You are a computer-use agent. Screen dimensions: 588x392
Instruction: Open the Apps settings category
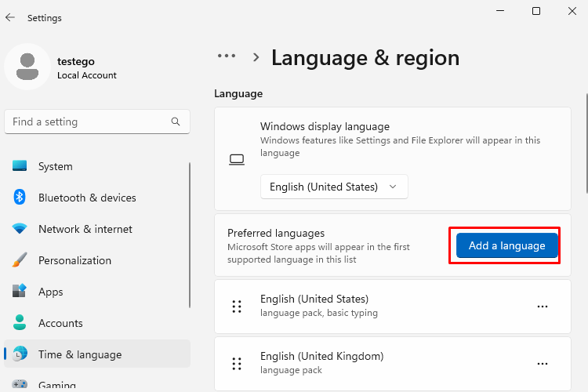(97, 292)
